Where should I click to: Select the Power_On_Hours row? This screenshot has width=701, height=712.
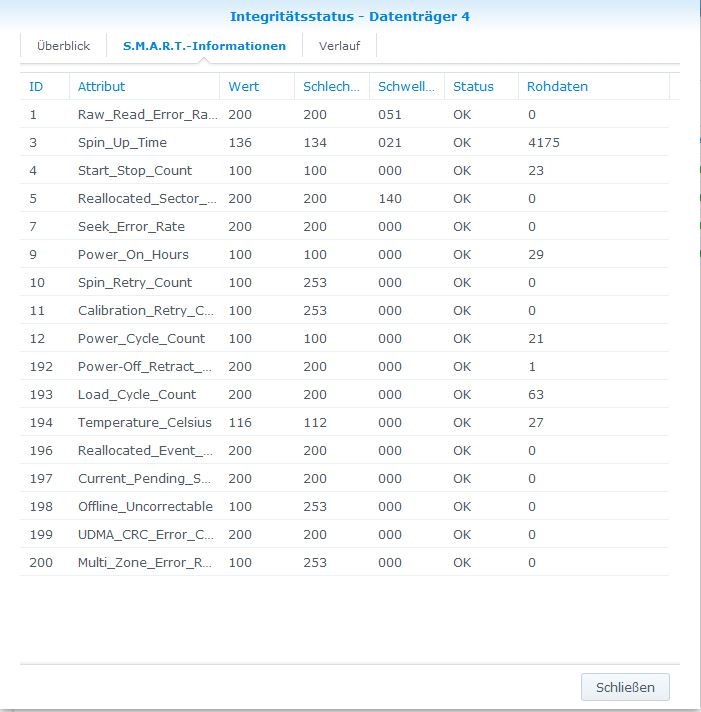[133, 255]
